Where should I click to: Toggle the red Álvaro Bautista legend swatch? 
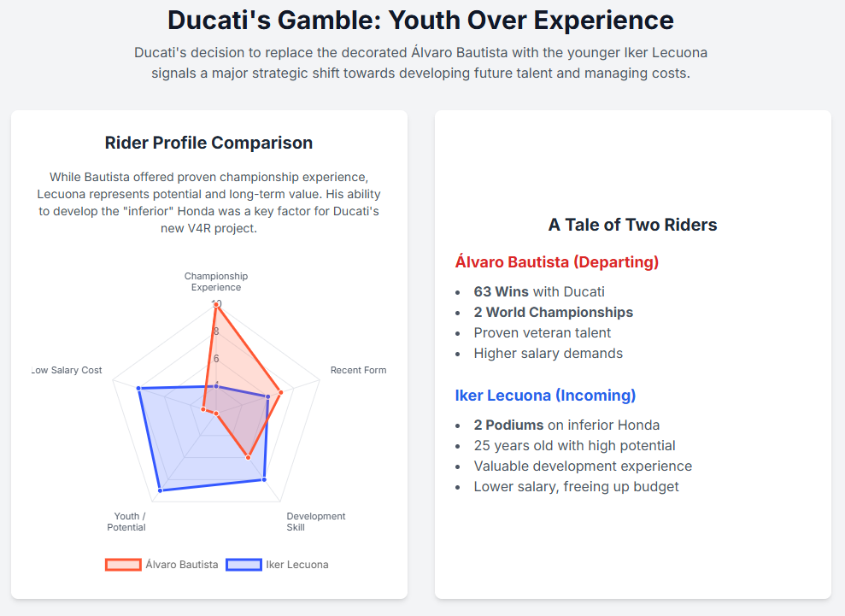[x=123, y=565]
